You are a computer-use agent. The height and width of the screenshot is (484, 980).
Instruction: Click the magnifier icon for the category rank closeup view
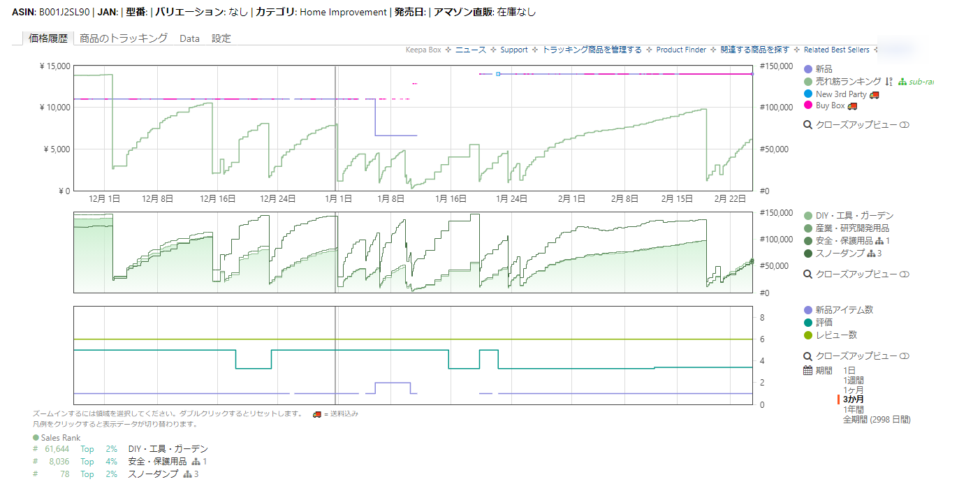click(808, 274)
